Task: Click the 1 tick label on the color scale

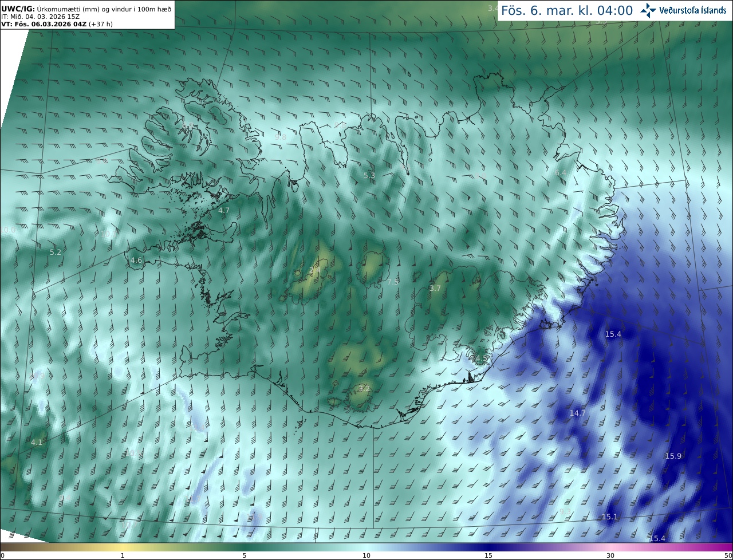Action: click(x=123, y=555)
